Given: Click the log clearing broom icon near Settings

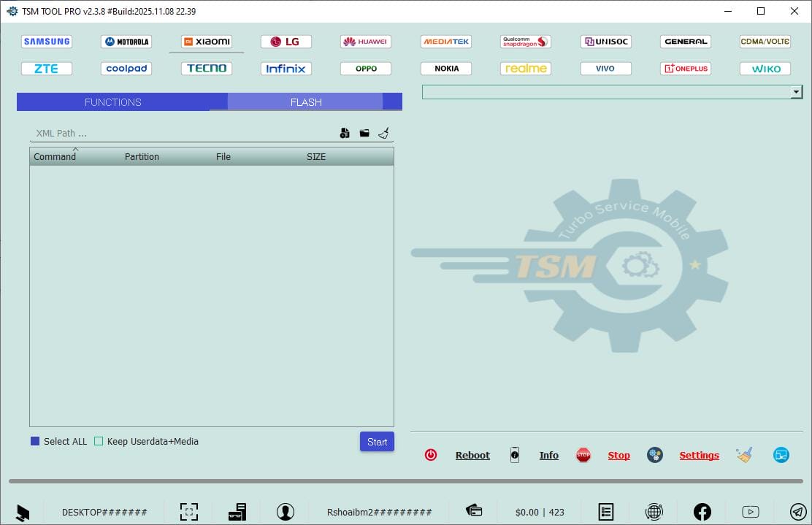Looking at the screenshot, I should pos(744,454).
